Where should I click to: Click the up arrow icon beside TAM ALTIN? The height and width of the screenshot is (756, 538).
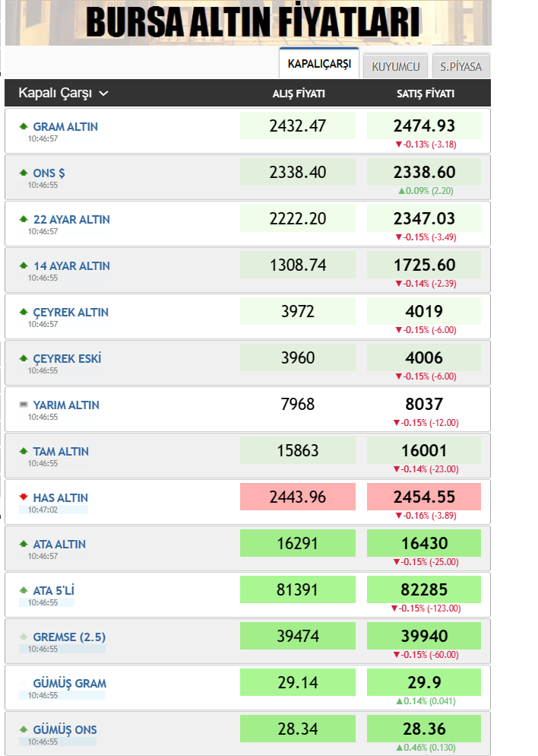coord(24,451)
